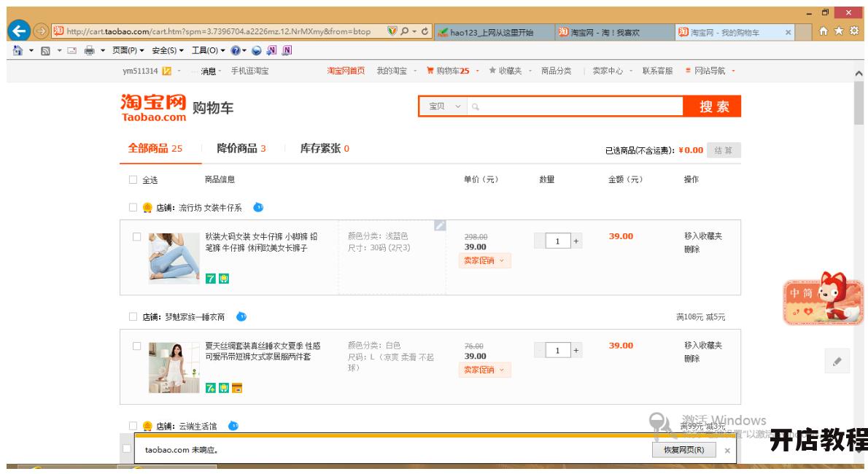
Task: Click the browser Forward arrow button
Action: (x=40, y=31)
